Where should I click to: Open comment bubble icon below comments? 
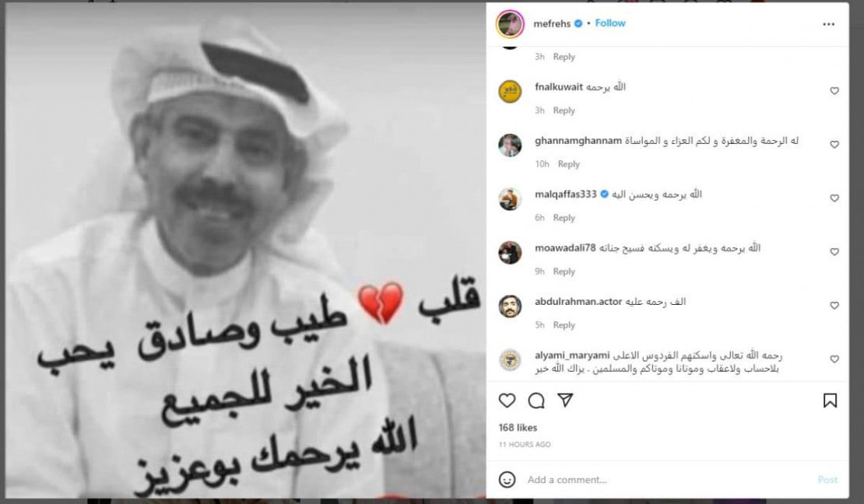point(536,401)
